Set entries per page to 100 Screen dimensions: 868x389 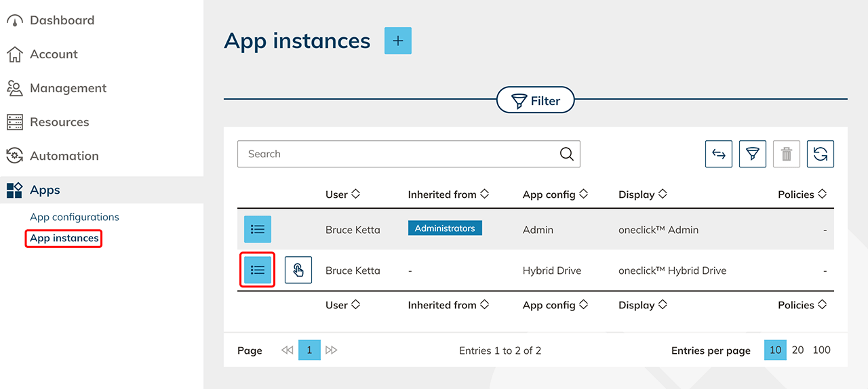click(x=821, y=350)
